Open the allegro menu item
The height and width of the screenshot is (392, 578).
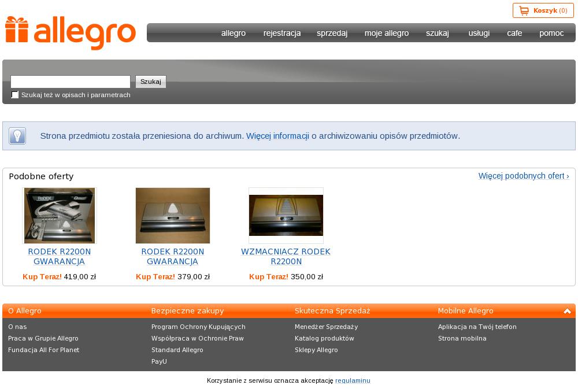point(234,33)
